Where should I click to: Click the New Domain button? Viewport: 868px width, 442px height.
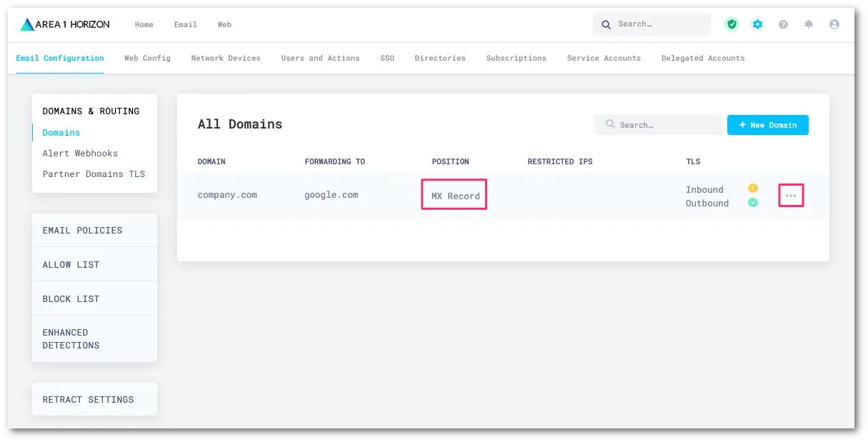click(767, 125)
